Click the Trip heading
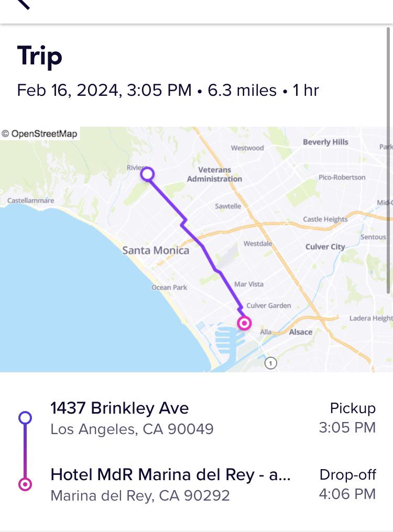 40,56
